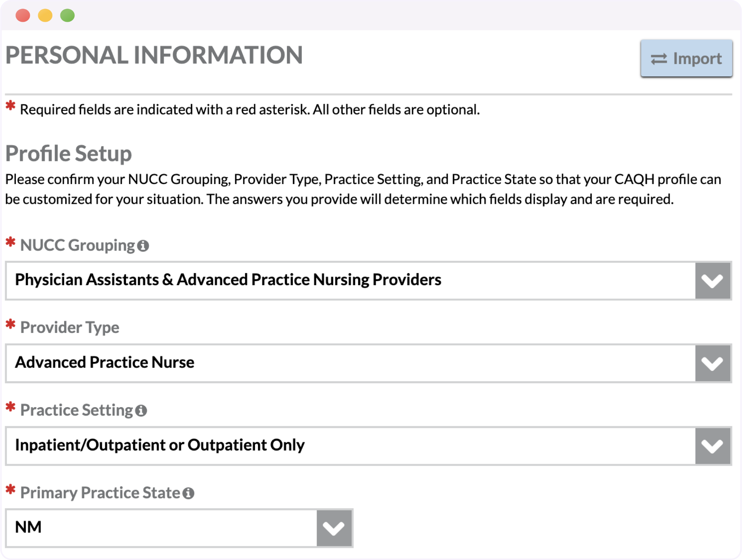Select the Physician Assistants & Advanced Practice field
The width and height of the screenshot is (742, 560).
(368, 281)
